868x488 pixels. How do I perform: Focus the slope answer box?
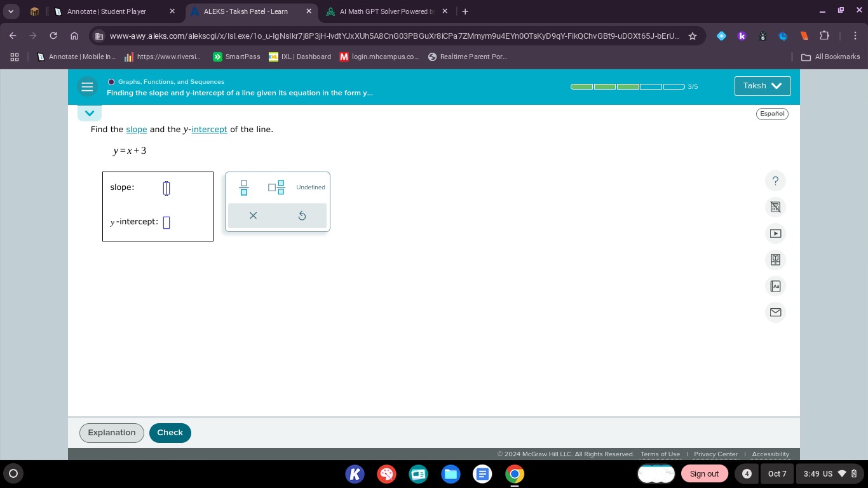(166, 188)
